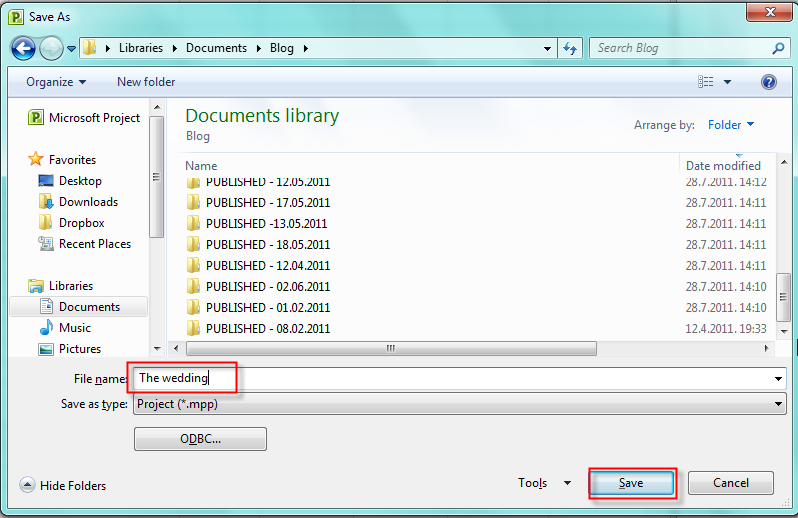Click the refresh icon beside address bar
The height and width of the screenshot is (518, 798).
(x=571, y=48)
